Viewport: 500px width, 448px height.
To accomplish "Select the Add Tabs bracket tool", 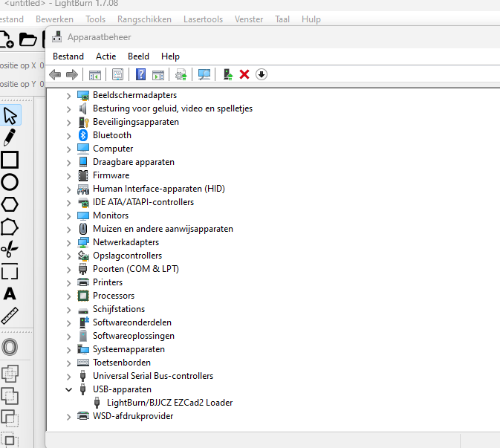I will click(10, 271).
